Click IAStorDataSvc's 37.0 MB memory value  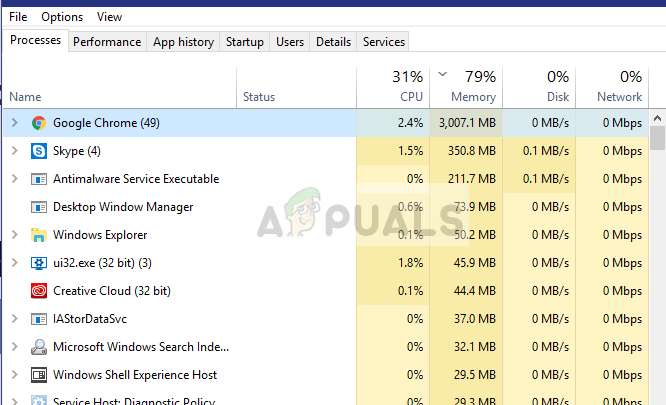coord(475,319)
